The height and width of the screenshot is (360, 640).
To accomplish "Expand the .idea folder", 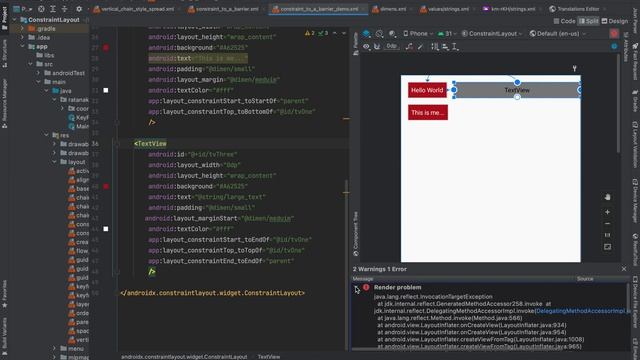I will tap(22, 38).
